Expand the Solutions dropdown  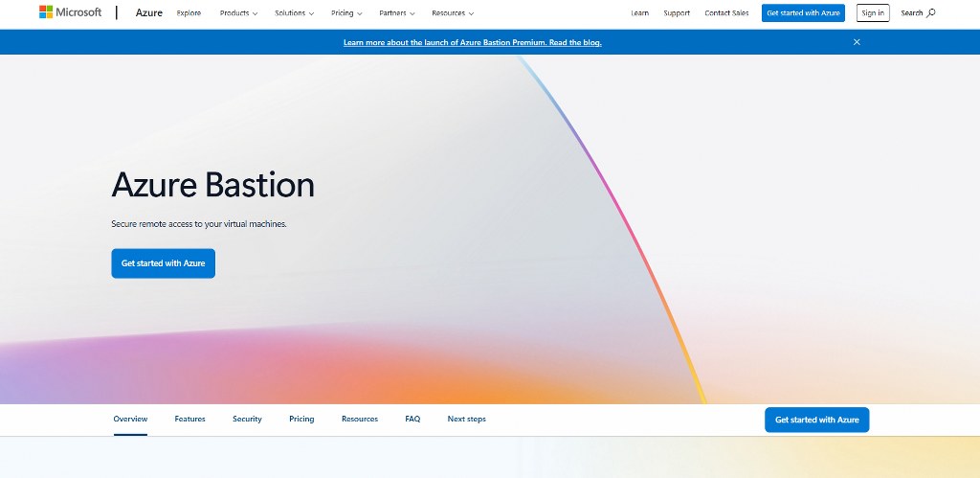click(295, 13)
